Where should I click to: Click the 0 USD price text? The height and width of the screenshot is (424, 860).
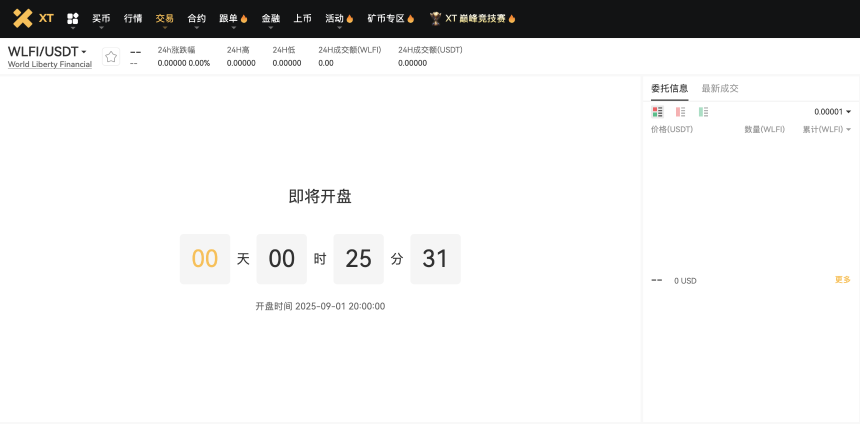[x=685, y=281]
